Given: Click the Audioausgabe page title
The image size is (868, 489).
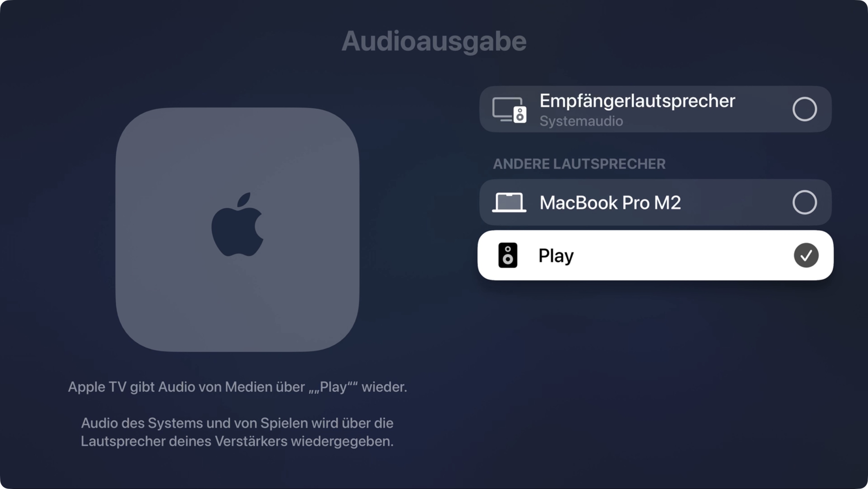Looking at the screenshot, I should 434,41.
